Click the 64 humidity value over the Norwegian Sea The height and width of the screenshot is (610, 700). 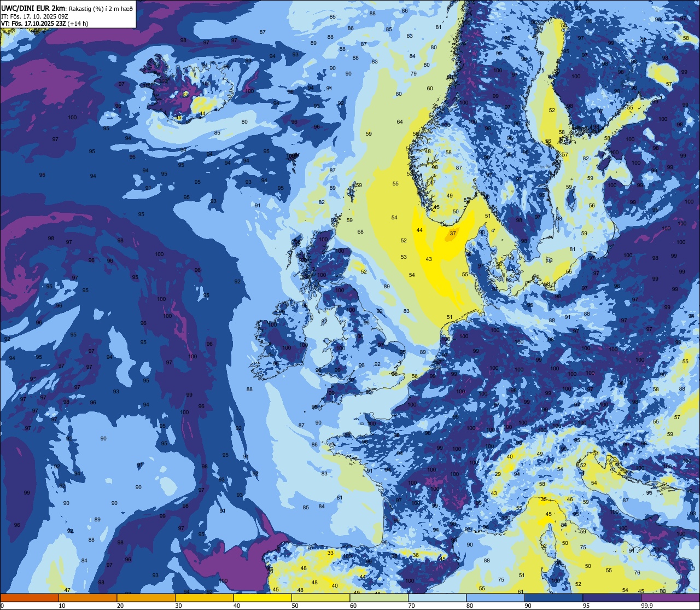pos(400,122)
